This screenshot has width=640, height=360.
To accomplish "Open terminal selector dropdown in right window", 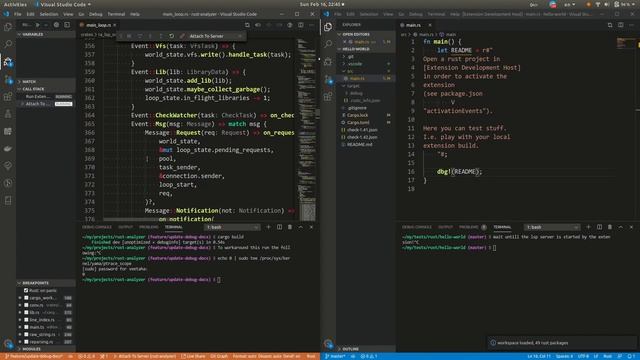I will coord(552,227).
